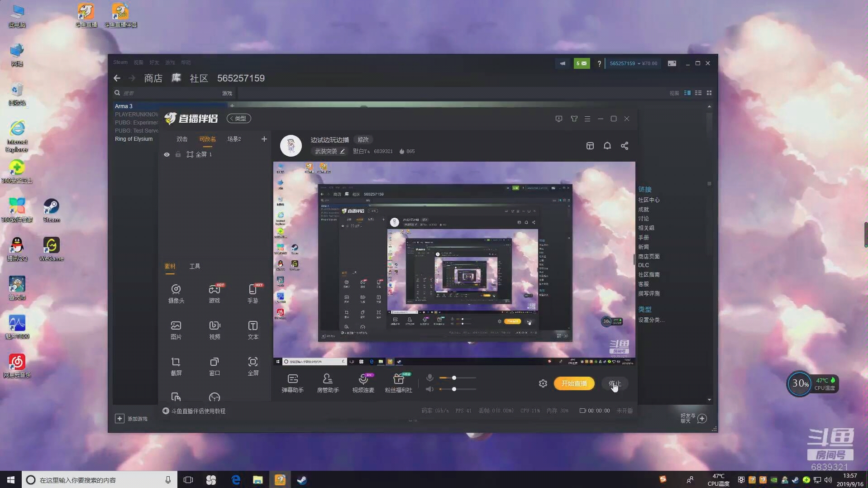Click the screen-play icon in 直播伴侣 title bar
This screenshot has height=488, width=868.
[x=559, y=119]
